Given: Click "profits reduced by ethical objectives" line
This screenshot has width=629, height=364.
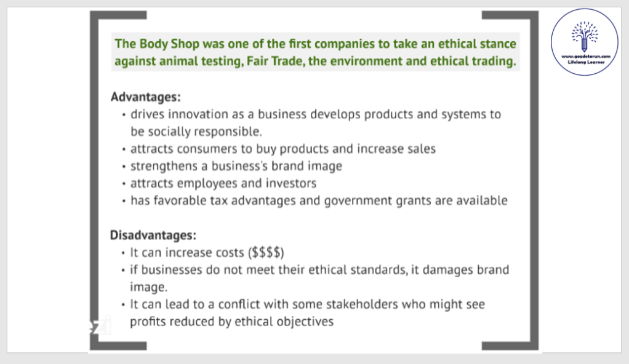Looking at the screenshot, I should 231,321.
